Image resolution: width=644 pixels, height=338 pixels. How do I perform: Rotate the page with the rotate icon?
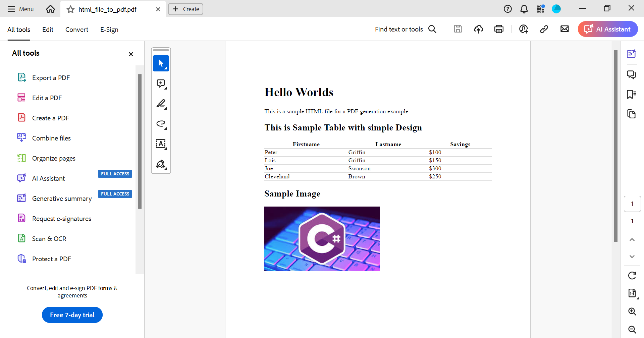pos(632,276)
